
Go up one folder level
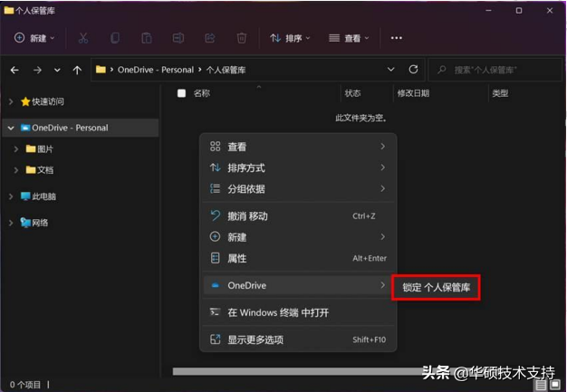(x=77, y=70)
